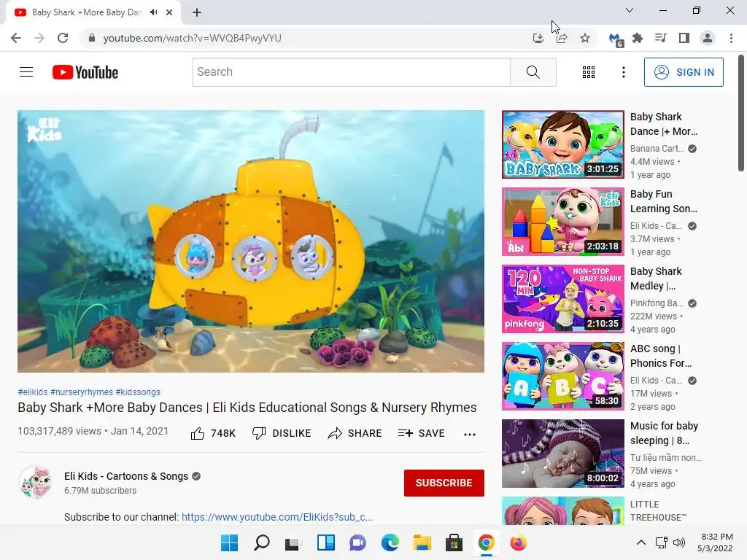Click the 103,317,489 views text
This screenshot has height=560, width=747.
pos(60,431)
